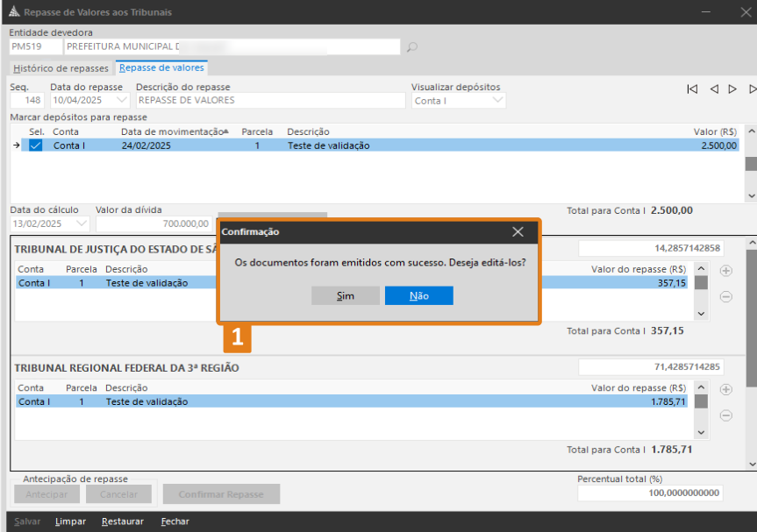
Task: Remove entry with minus icon in Tribunal Regional Federal section
Action: click(725, 415)
